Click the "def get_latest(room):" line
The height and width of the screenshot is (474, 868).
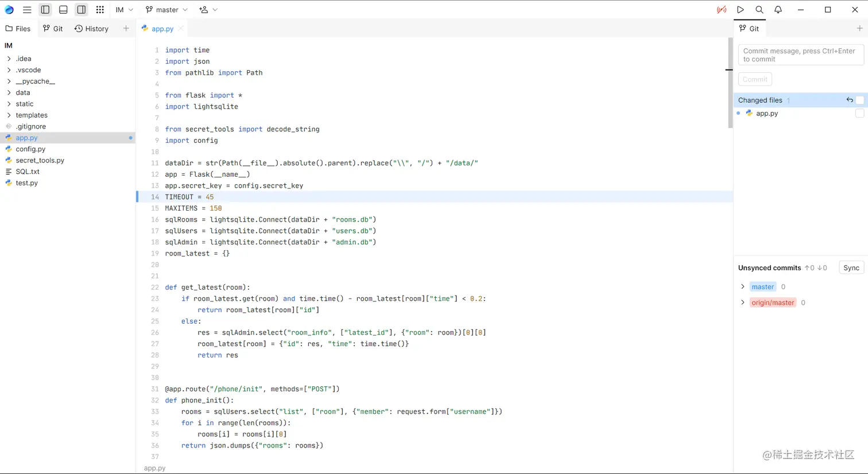pyautogui.click(x=208, y=287)
